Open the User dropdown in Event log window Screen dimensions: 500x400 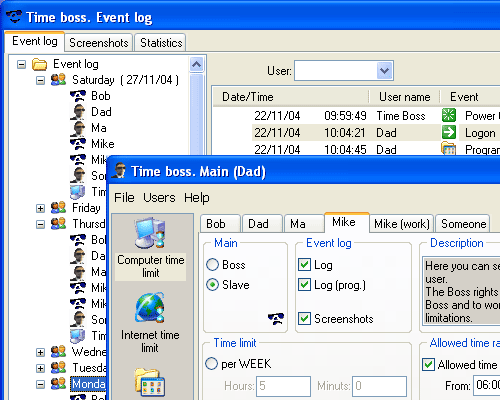385,71
